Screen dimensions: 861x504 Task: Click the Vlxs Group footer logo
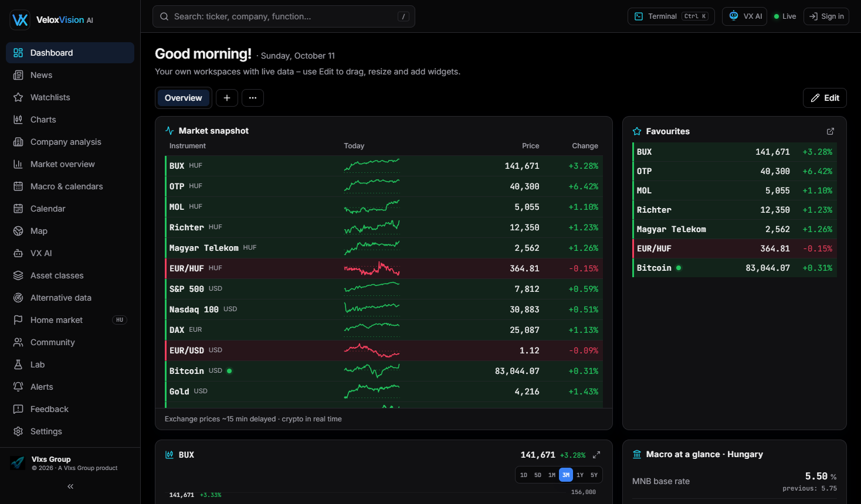click(x=18, y=463)
